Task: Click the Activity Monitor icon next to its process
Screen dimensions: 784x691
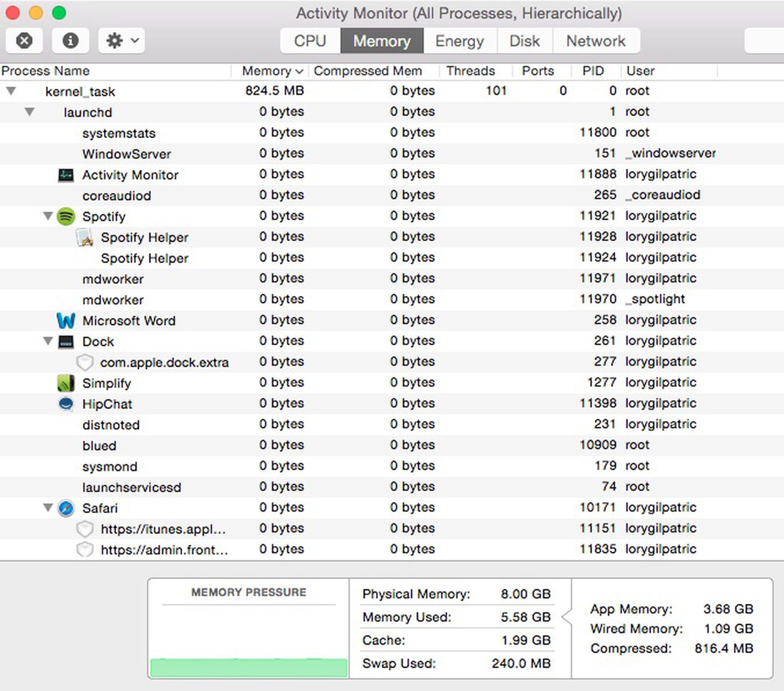Action: tap(65, 174)
